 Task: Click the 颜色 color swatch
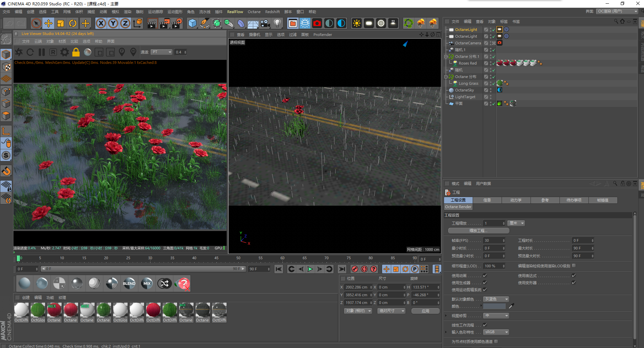click(x=494, y=306)
